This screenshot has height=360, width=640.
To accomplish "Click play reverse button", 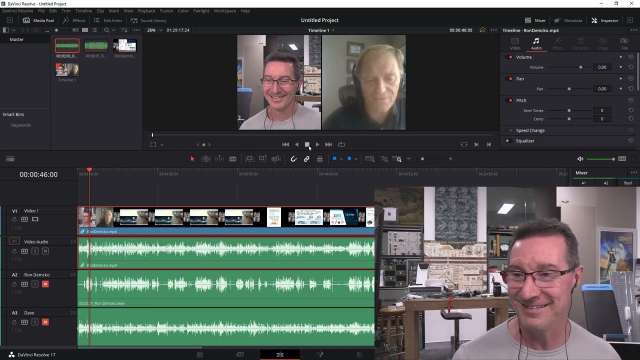I will [x=297, y=144].
